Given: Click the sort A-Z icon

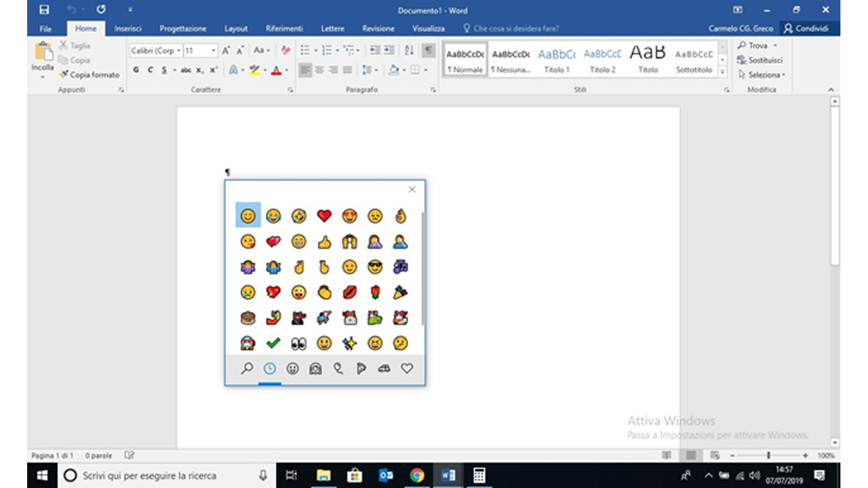Looking at the screenshot, I should coord(409,50).
